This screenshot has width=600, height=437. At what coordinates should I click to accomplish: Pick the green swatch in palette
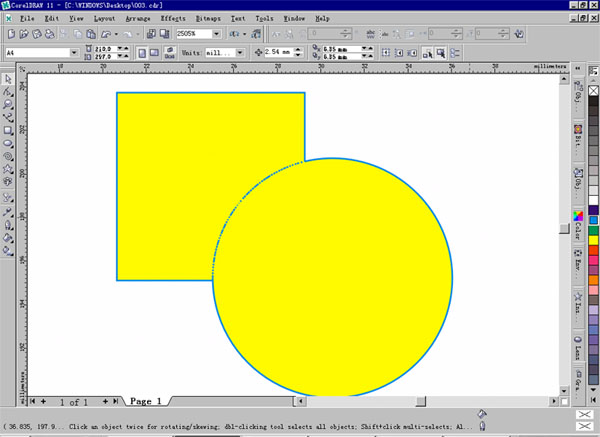[593, 230]
